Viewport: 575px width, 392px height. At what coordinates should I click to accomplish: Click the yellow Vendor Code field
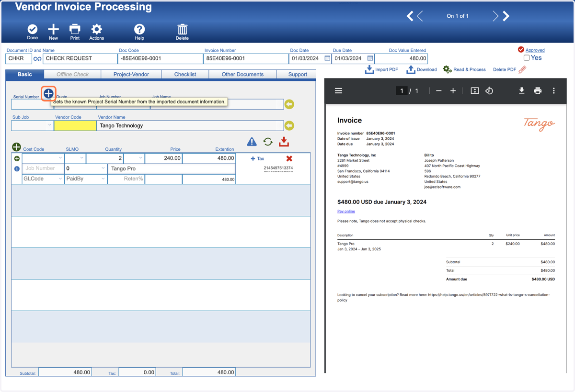[75, 125]
